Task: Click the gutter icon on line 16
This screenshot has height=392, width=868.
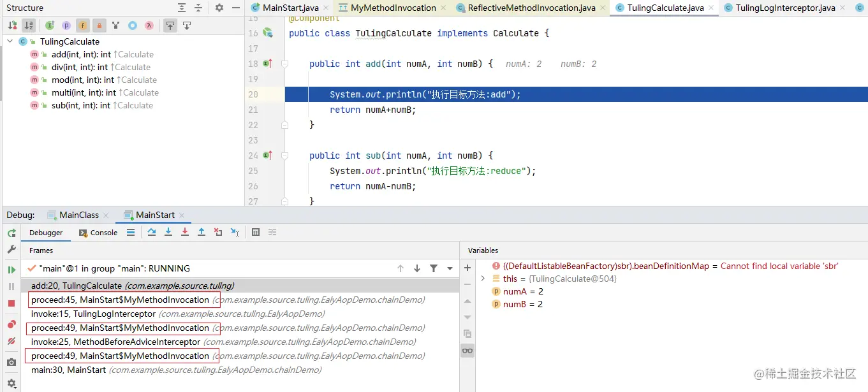Action: coord(268,33)
